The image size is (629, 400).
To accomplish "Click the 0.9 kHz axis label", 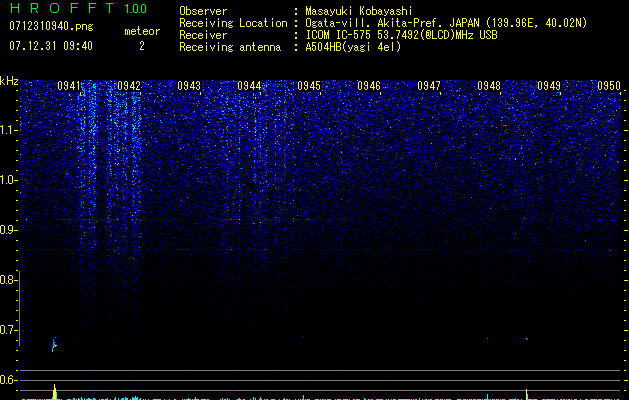I will pos(8,230).
